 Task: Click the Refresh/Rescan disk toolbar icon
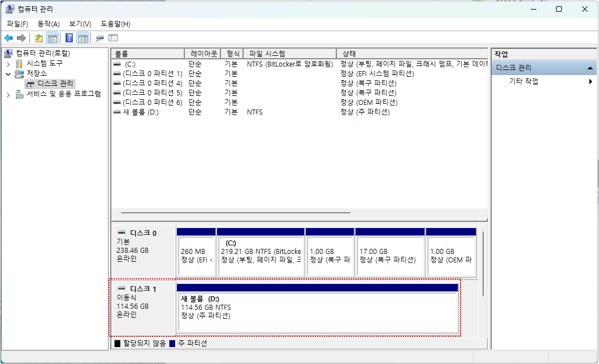(x=99, y=38)
